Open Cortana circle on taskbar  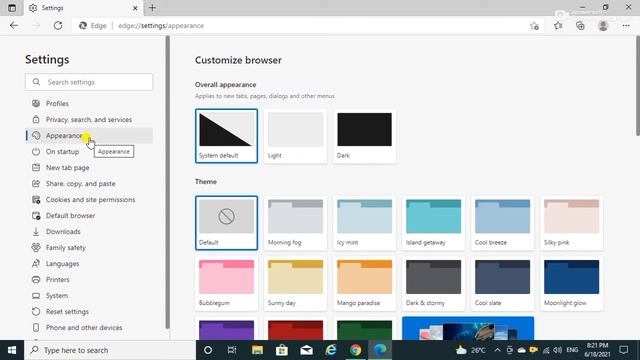pyautogui.click(x=208, y=350)
